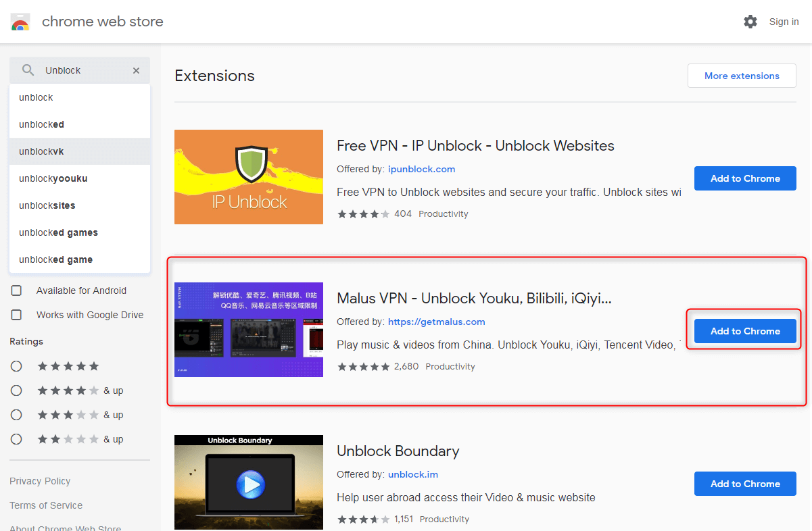Open the Malus VPN purple thumbnail
The image size is (812, 531).
pos(249,330)
